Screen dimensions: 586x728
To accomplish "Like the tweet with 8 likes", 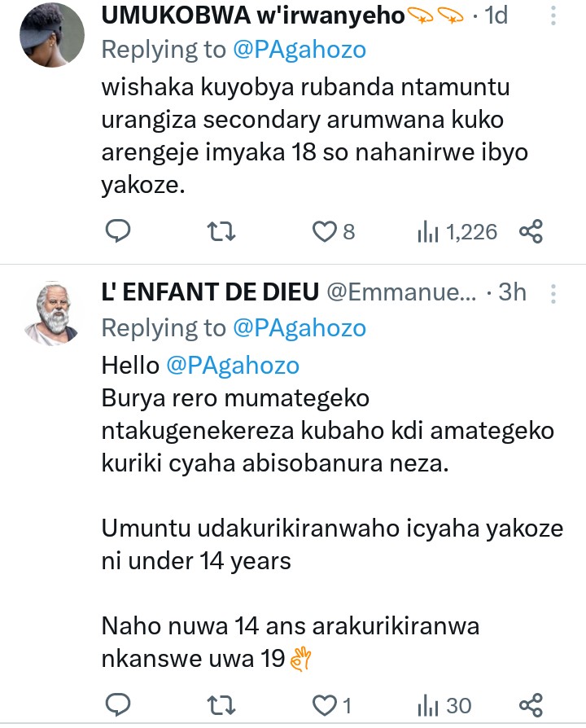I will tap(326, 232).
